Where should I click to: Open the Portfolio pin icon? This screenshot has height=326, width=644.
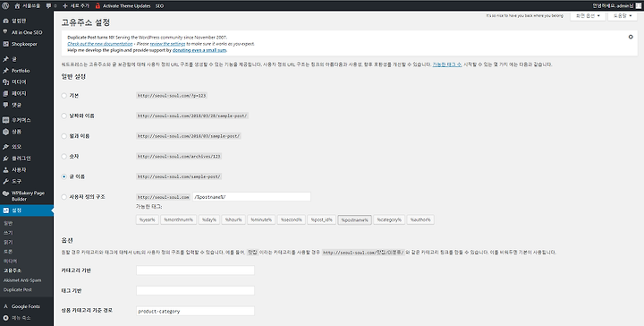point(5,71)
